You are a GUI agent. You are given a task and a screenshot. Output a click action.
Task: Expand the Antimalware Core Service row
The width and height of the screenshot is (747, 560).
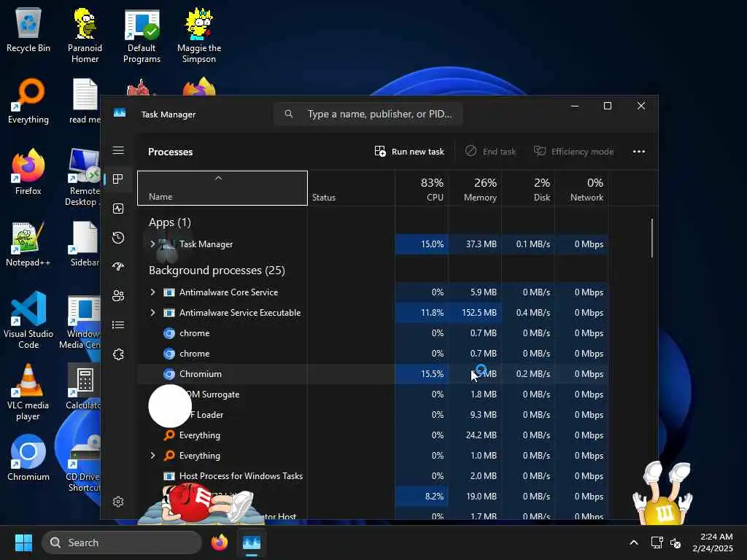point(152,292)
